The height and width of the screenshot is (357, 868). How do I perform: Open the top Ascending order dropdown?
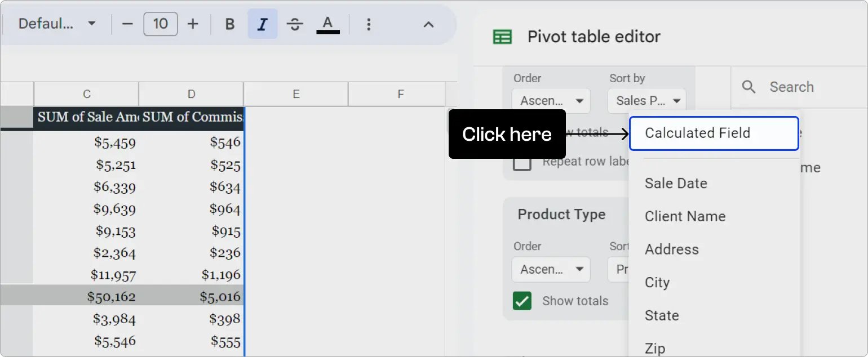coord(551,100)
